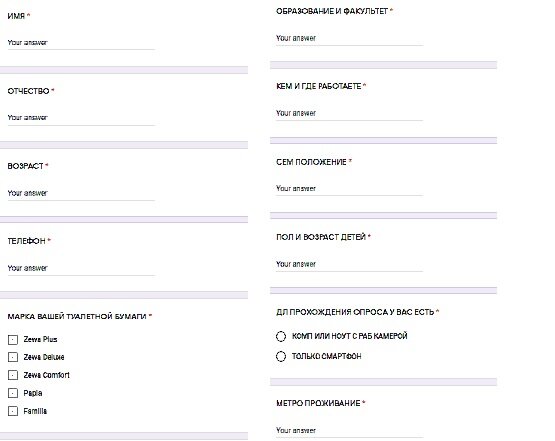Tick the Familia checkbox
Viewport: 555px width, 441px height.
click(x=13, y=411)
